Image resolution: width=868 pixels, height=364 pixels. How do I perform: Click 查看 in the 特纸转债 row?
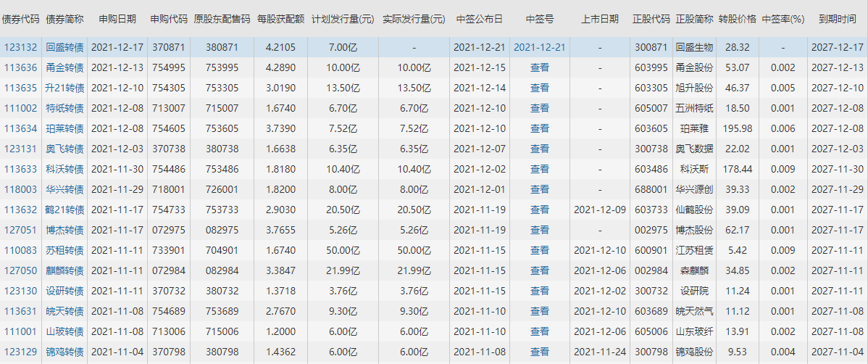540,108
